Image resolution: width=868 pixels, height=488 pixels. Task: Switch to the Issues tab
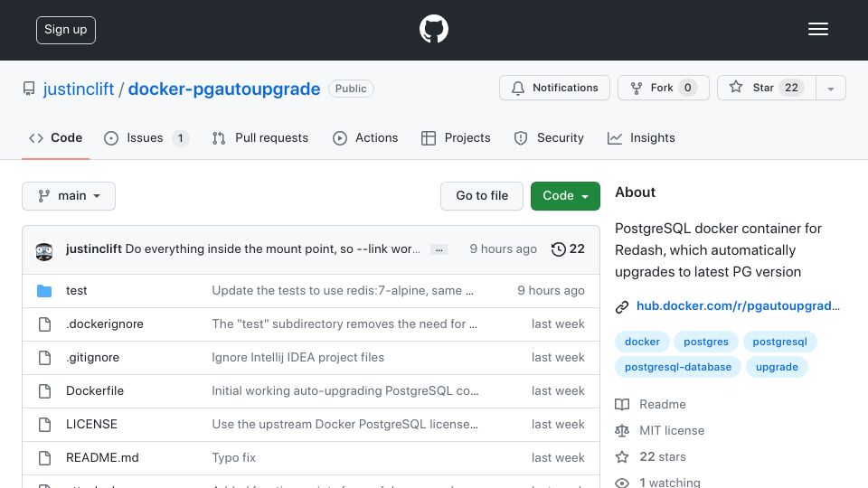point(146,137)
